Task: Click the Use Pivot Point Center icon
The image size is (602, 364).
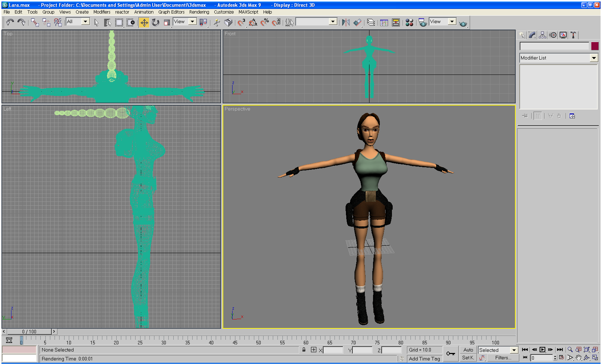Action: tap(203, 22)
